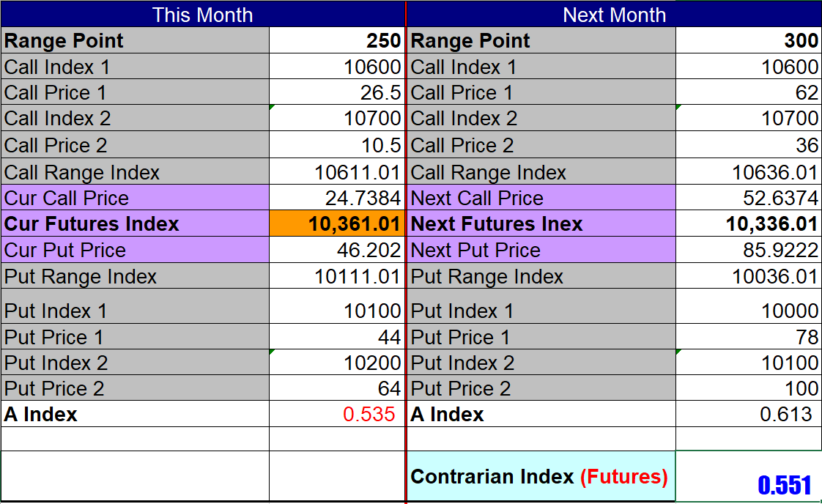Image resolution: width=822 pixels, height=504 pixels.
Task: Click the Next Month header cell
Action: (x=614, y=15)
